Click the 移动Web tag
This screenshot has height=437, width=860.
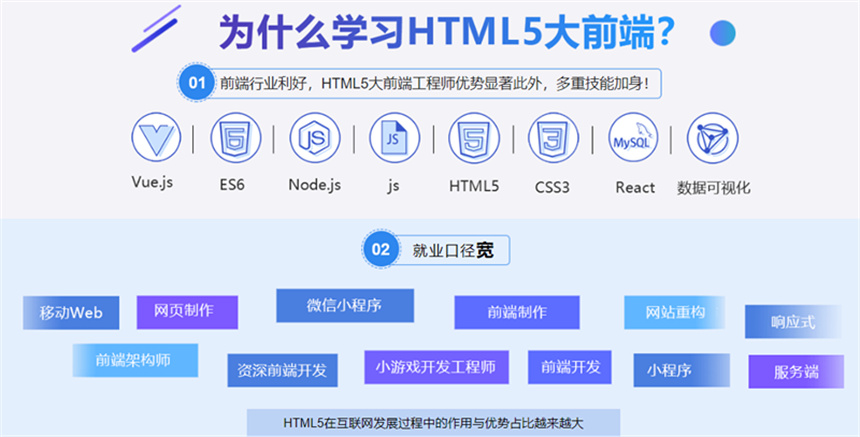point(71,313)
